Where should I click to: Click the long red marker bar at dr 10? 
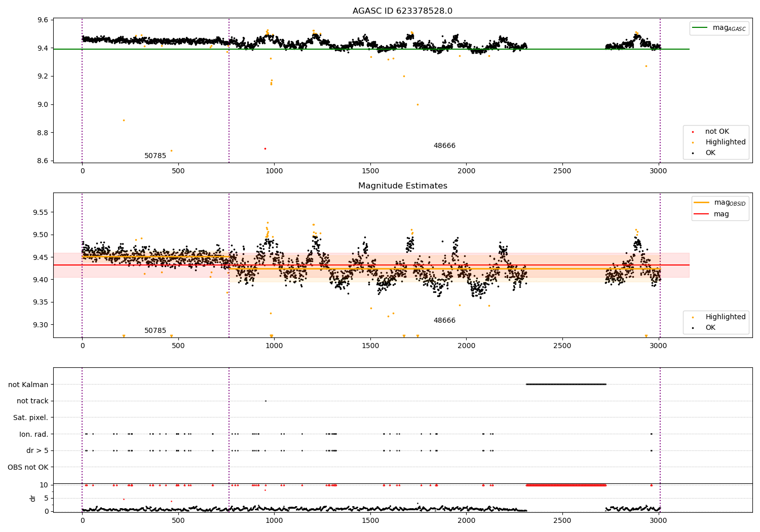coord(566,485)
